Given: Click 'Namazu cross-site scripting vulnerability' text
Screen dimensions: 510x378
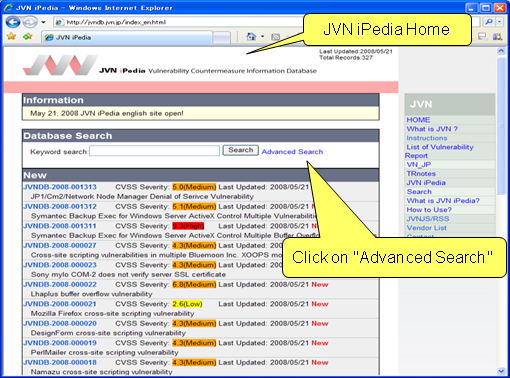Looking at the screenshot, I should coord(102,372).
